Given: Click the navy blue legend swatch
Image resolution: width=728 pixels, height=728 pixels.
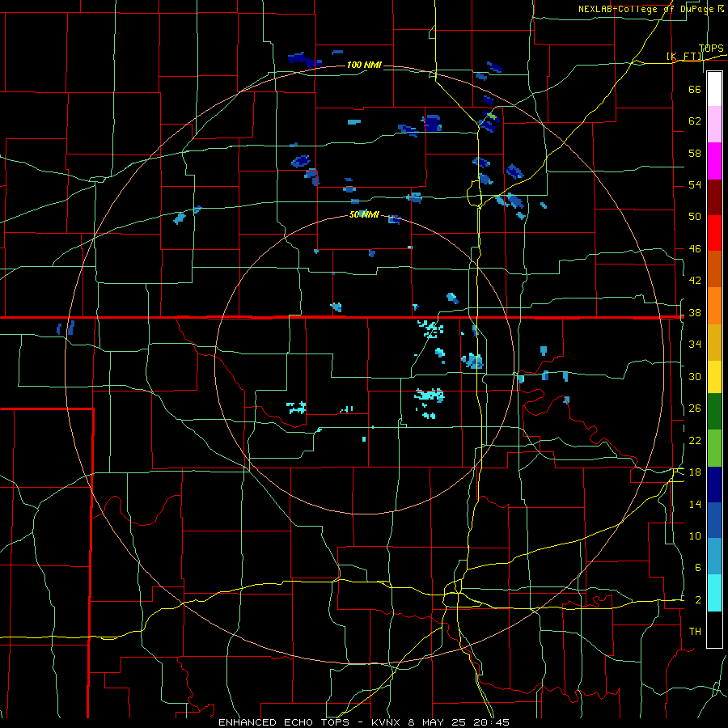Looking at the screenshot, I should coord(714,485).
